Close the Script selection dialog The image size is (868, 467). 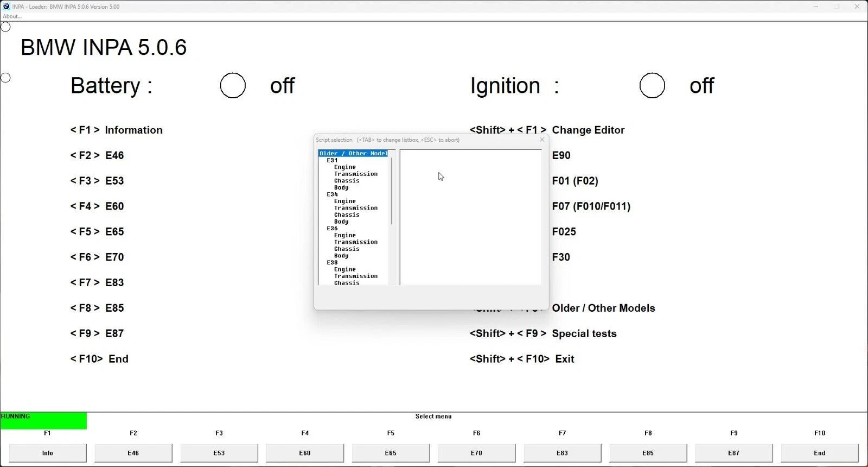[x=541, y=140]
